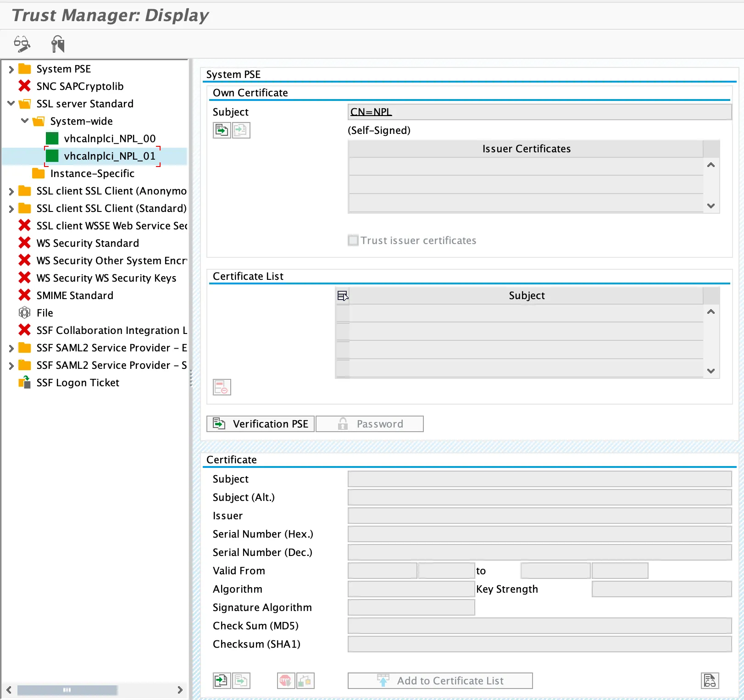
Task: Click the remove certificate icon under Certificate List
Action: click(x=222, y=387)
